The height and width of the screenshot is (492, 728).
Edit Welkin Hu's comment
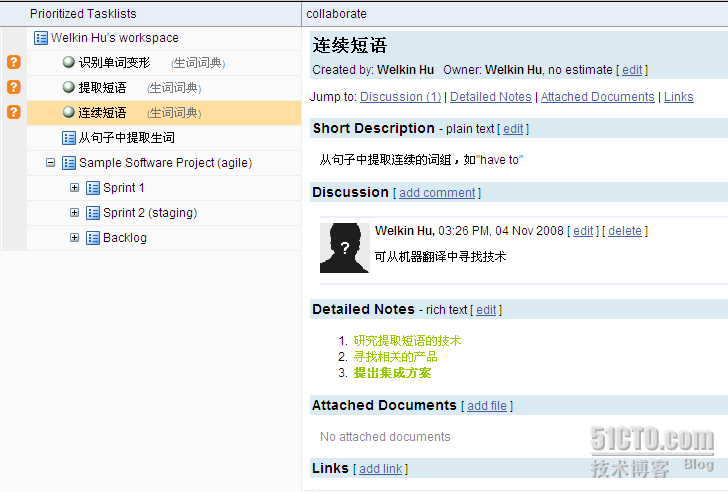click(583, 231)
